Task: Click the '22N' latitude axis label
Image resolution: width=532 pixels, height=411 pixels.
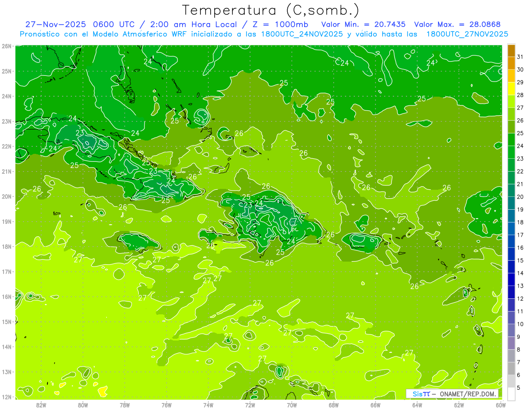Action: 6,146
